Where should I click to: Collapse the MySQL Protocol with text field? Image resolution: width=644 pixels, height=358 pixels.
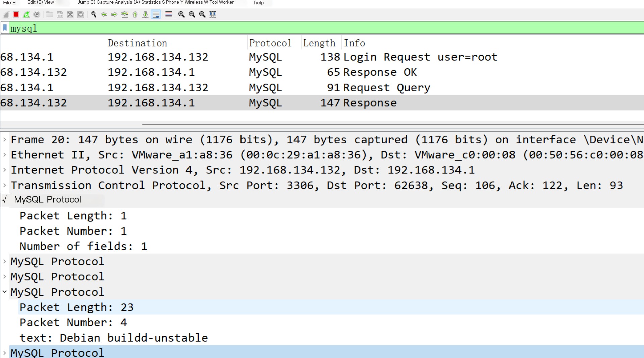(x=5, y=292)
